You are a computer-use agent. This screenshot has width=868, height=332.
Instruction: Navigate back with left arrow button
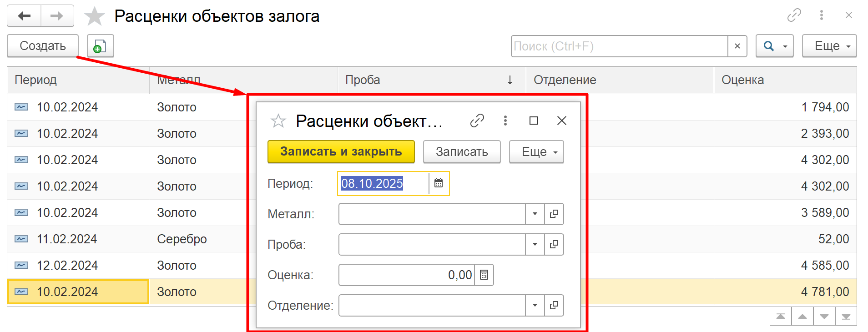click(x=24, y=16)
